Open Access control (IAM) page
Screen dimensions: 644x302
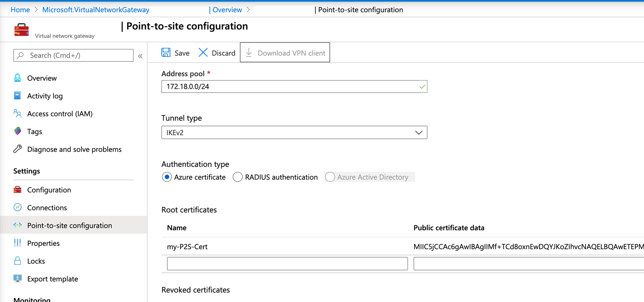tap(60, 114)
